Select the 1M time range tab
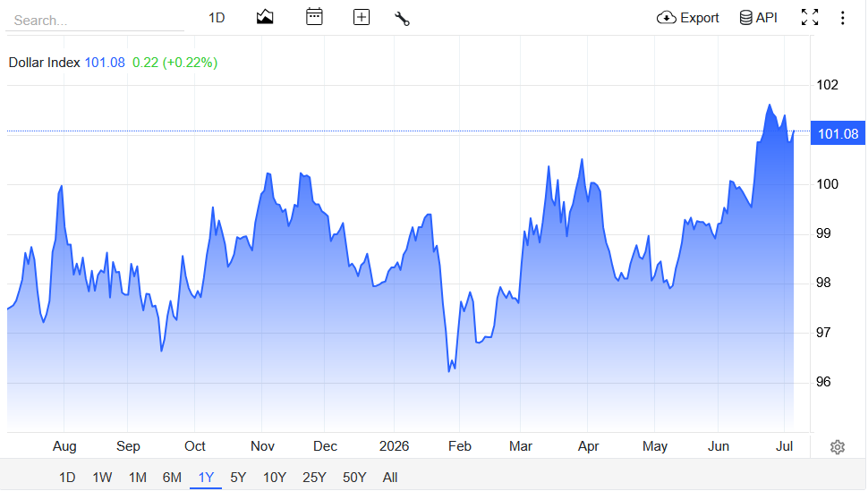The width and height of the screenshot is (868, 491). (137, 478)
